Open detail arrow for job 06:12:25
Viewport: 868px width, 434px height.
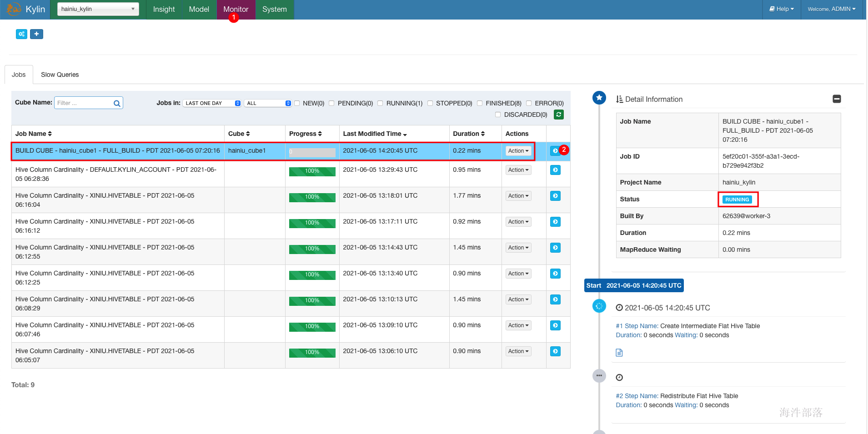[555, 274]
